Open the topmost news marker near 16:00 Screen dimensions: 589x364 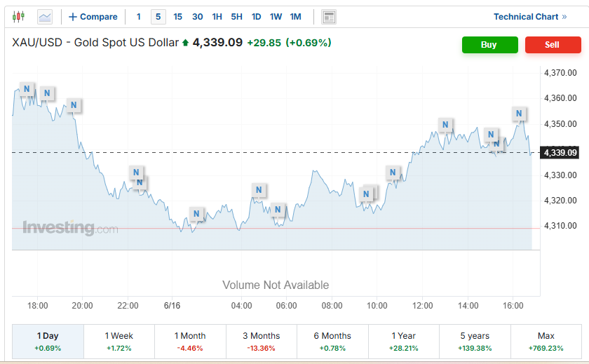[x=519, y=114]
